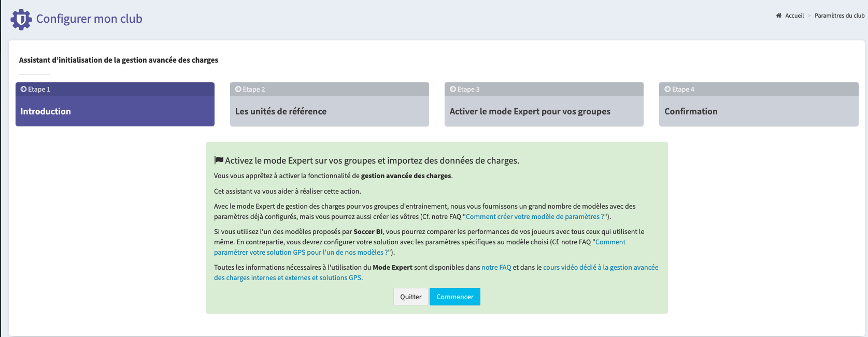Image resolution: width=868 pixels, height=337 pixels.
Task: Click the flag icon in the green panel
Action: (x=219, y=160)
